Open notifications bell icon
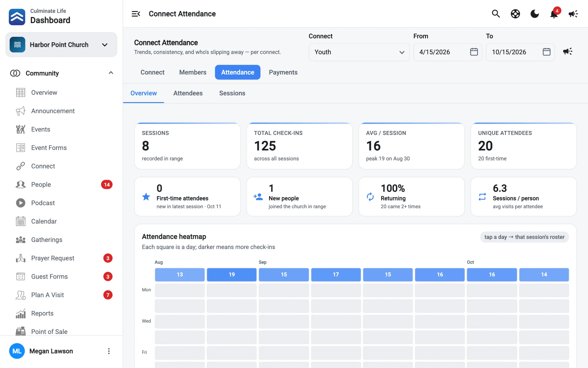 (554, 14)
